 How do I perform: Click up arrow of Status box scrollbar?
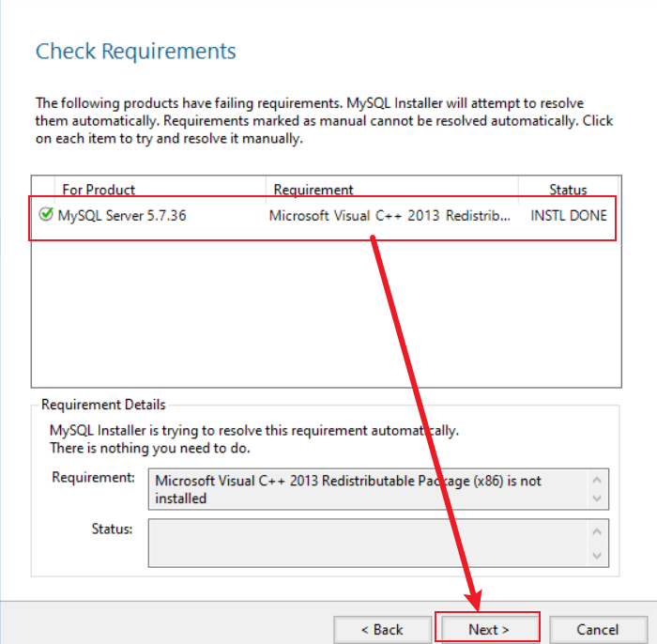[x=597, y=530]
